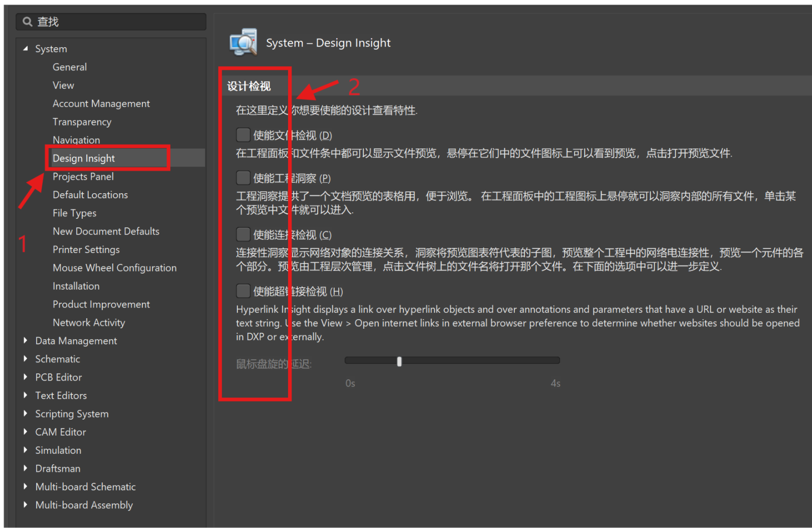The height and width of the screenshot is (528, 812).
Task: Enable 使能连接检视 (C) checkbox
Action: tap(243, 234)
